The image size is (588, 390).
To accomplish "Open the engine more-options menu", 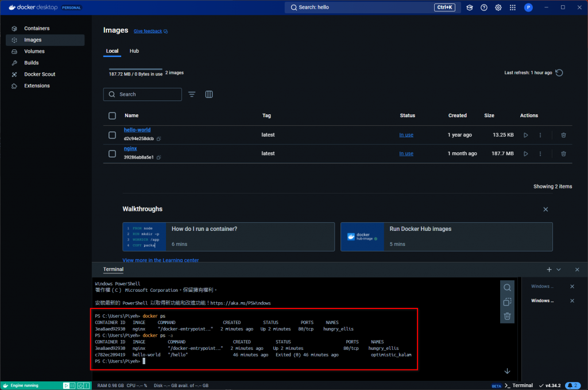I will (x=87, y=385).
